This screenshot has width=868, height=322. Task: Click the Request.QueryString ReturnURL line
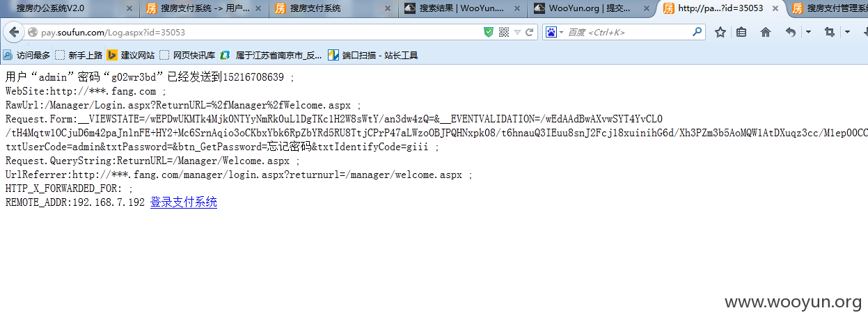pyautogui.click(x=152, y=161)
